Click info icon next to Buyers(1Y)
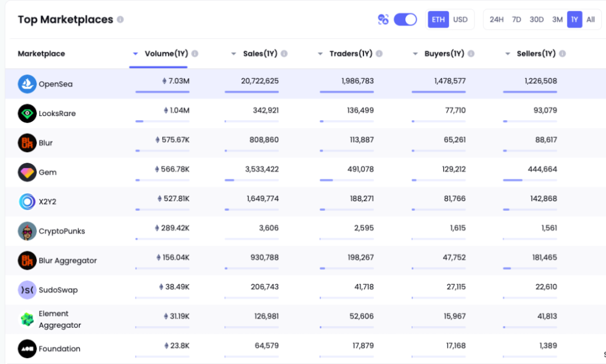 tap(470, 54)
